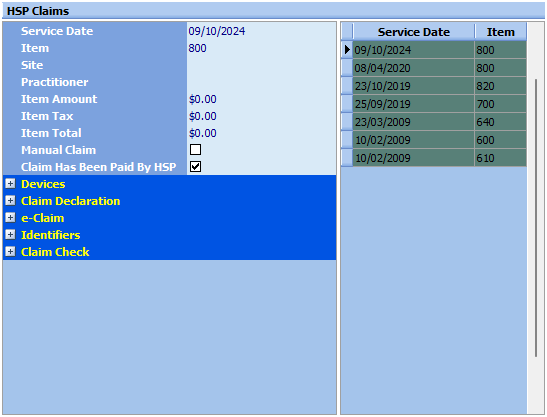Expand the Claim Declaration section
This screenshot has height=417, width=547.
10,201
